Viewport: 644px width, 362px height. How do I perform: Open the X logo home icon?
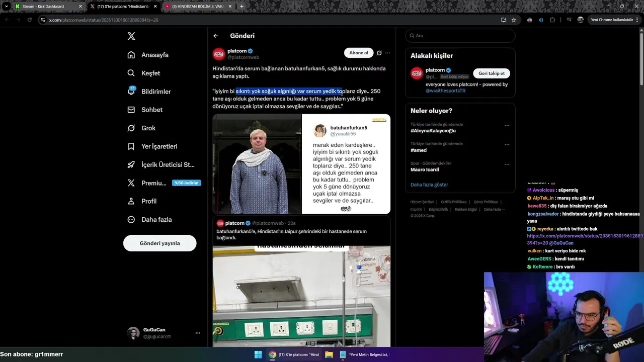[x=131, y=36]
